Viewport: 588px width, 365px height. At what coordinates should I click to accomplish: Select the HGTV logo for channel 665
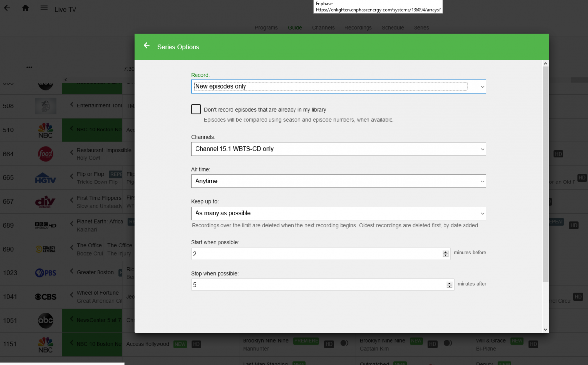click(x=46, y=178)
